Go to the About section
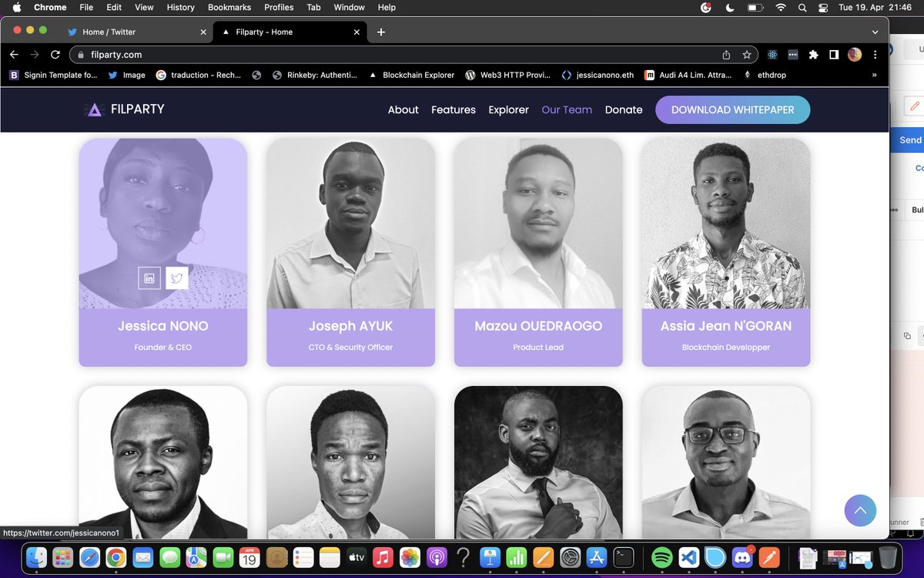 [x=403, y=109]
